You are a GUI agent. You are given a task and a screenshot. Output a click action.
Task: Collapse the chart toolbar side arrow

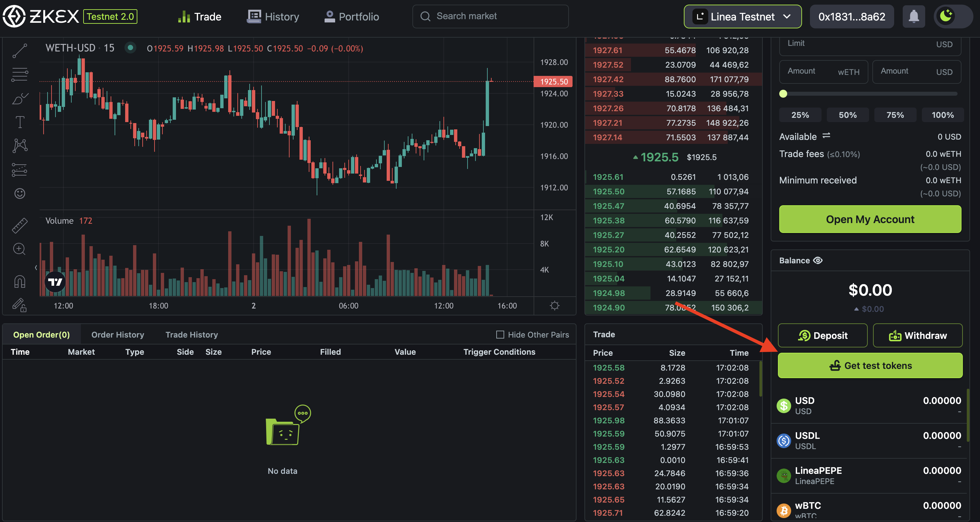(x=36, y=268)
